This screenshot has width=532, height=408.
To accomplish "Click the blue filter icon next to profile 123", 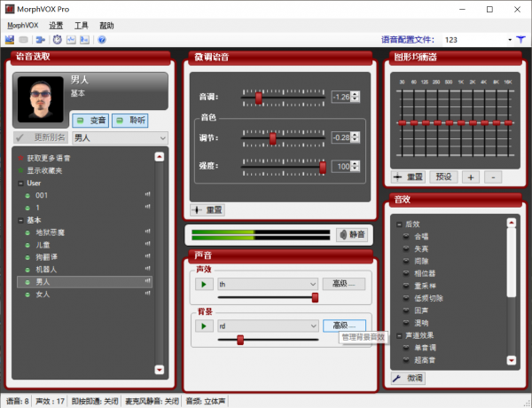I will (520, 40).
